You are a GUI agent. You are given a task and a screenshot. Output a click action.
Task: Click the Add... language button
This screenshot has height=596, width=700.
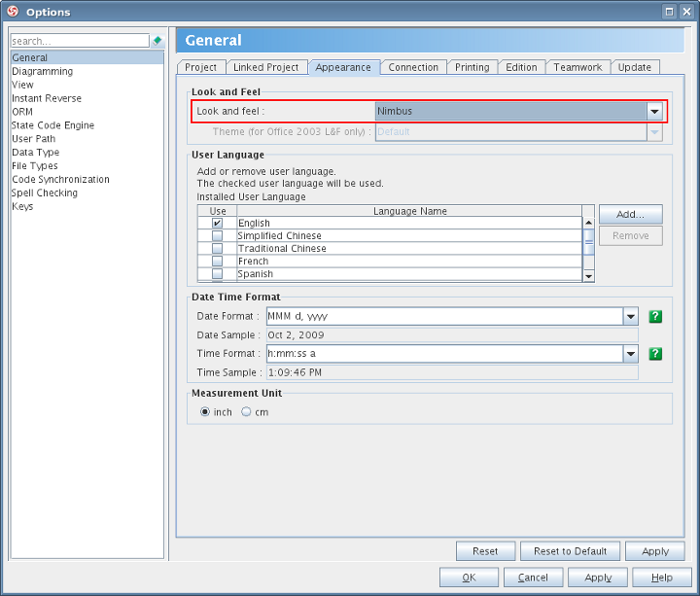pos(630,214)
